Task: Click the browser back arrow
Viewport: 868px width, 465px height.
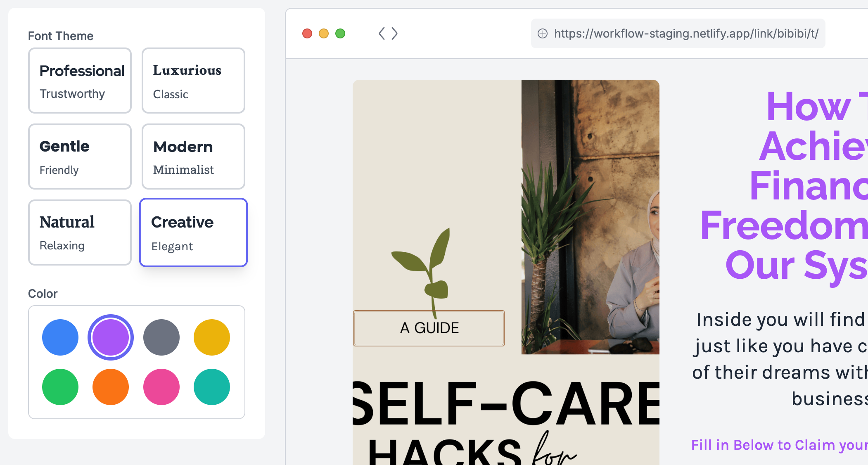Action: [x=382, y=33]
